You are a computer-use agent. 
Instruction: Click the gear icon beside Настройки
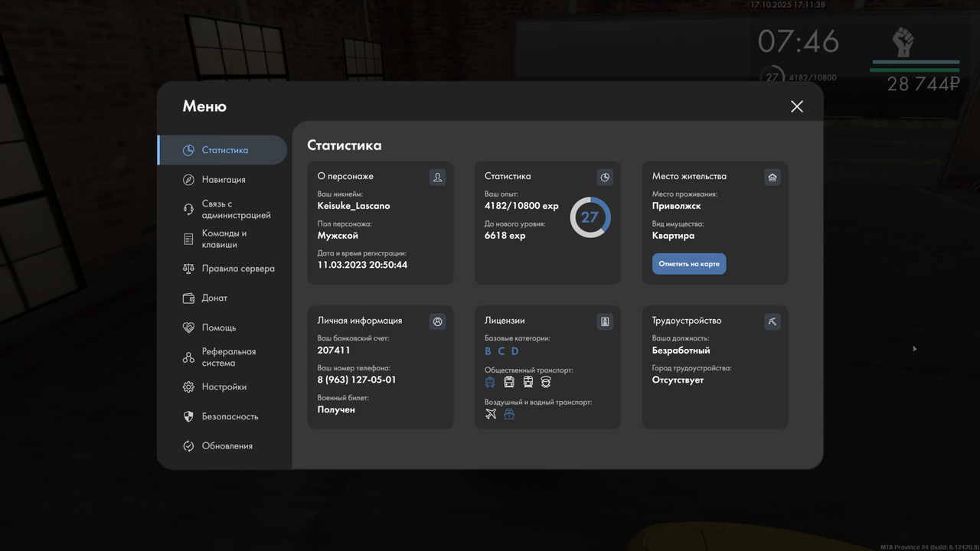(x=188, y=387)
